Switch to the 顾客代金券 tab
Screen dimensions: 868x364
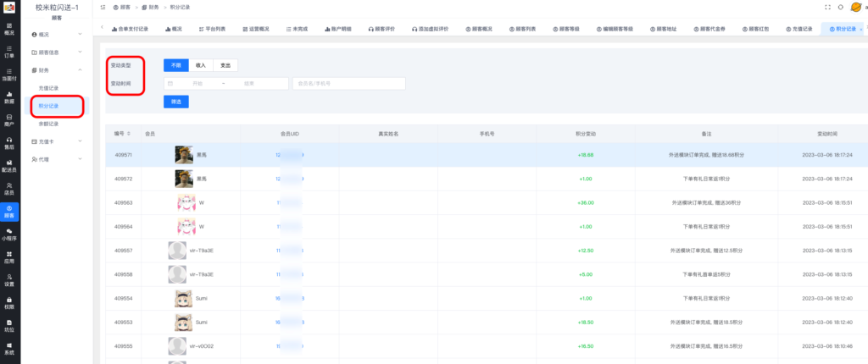pyautogui.click(x=709, y=29)
